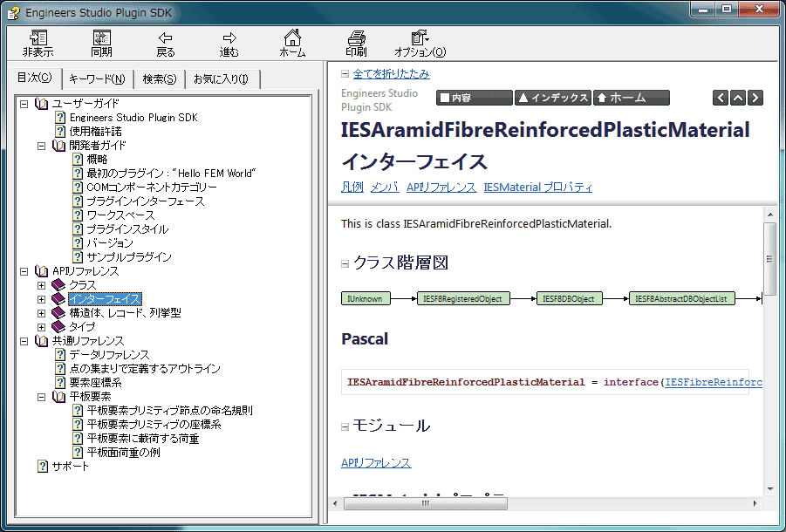
Task: Click the 全てを折りたたみ link
Action: point(391,74)
